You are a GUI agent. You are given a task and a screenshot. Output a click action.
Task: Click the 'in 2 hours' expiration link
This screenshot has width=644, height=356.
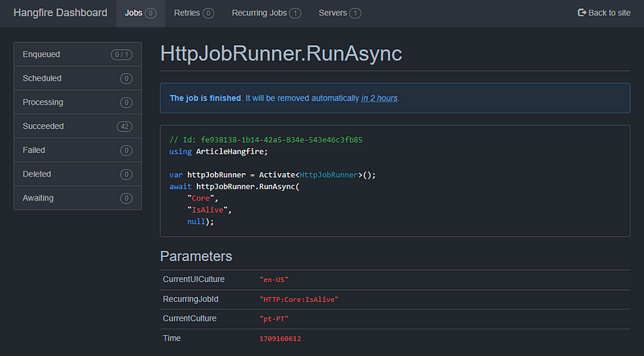point(379,98)
